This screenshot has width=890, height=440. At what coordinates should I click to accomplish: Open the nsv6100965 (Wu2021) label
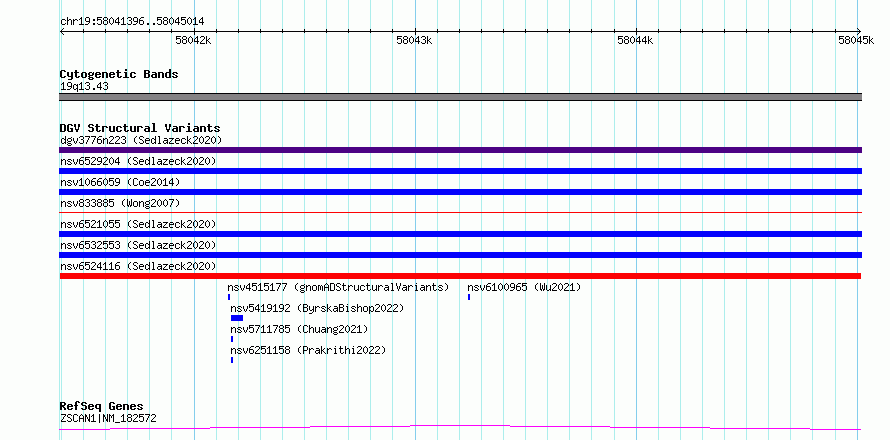524,287
